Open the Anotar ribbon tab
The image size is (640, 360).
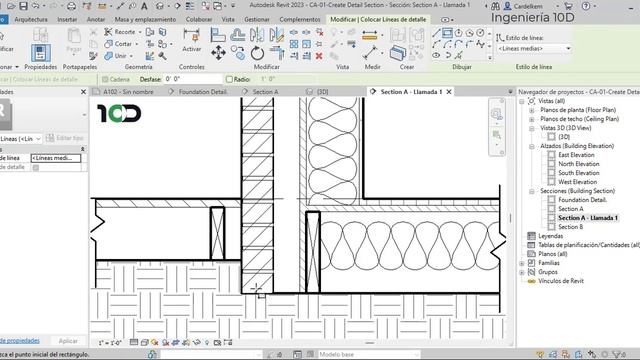click(x=96, y=20)
